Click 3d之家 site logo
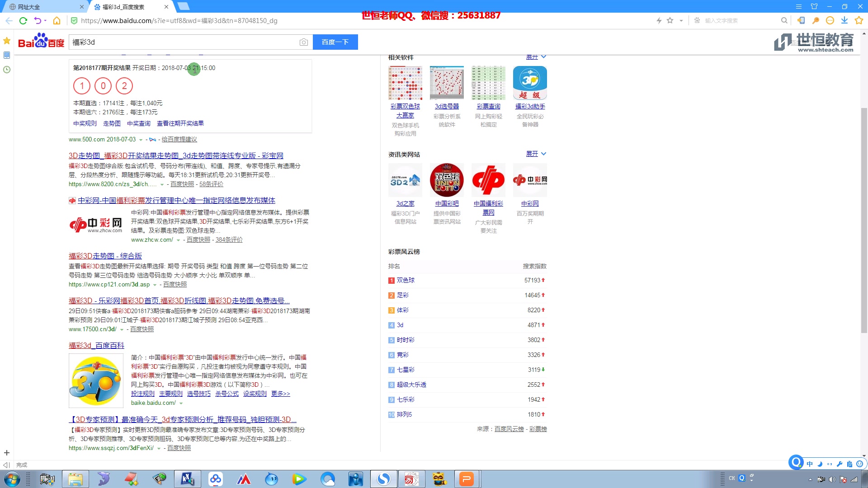868x488 pixels. coord(405,180)
